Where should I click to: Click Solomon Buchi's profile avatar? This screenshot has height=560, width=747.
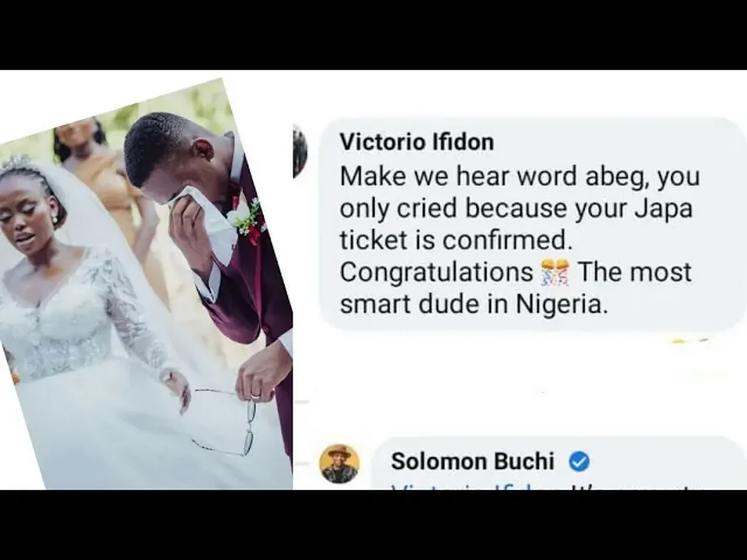tap(339, 464)
